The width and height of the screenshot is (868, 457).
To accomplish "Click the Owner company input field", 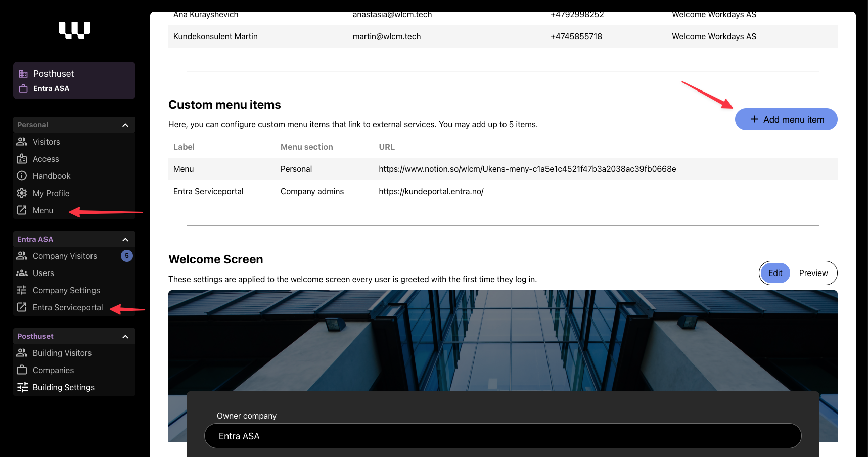I will click(x=502, y=436).
